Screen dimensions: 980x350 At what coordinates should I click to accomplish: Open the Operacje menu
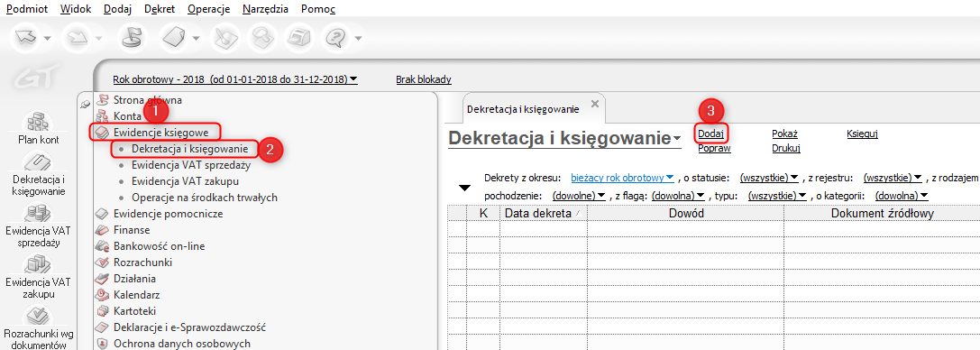coord(209,9)
